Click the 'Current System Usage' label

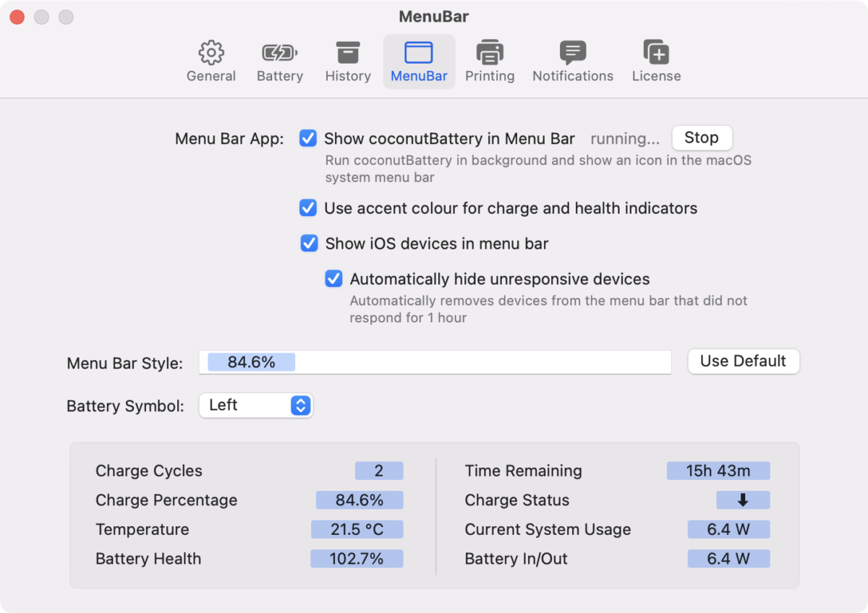(548, 529)
